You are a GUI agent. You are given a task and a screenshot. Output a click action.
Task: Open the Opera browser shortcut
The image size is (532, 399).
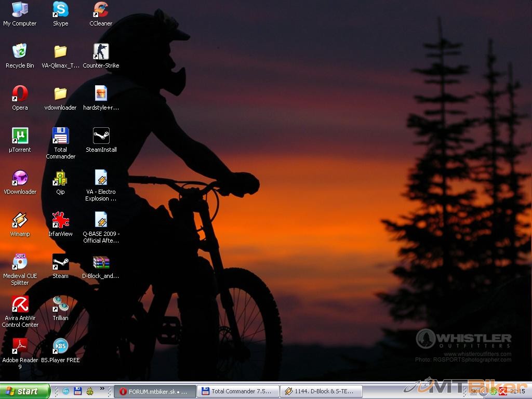click(x=20, y=94)
